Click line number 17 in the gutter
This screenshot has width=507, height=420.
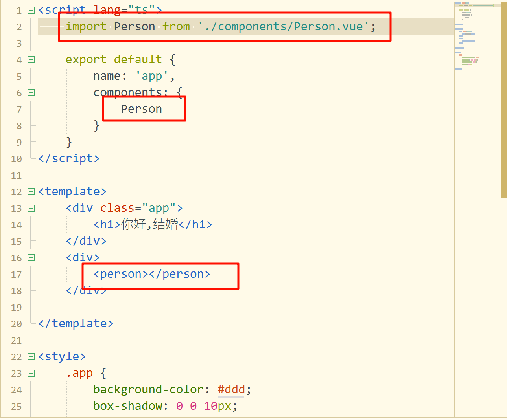click(x=17, y=275)
